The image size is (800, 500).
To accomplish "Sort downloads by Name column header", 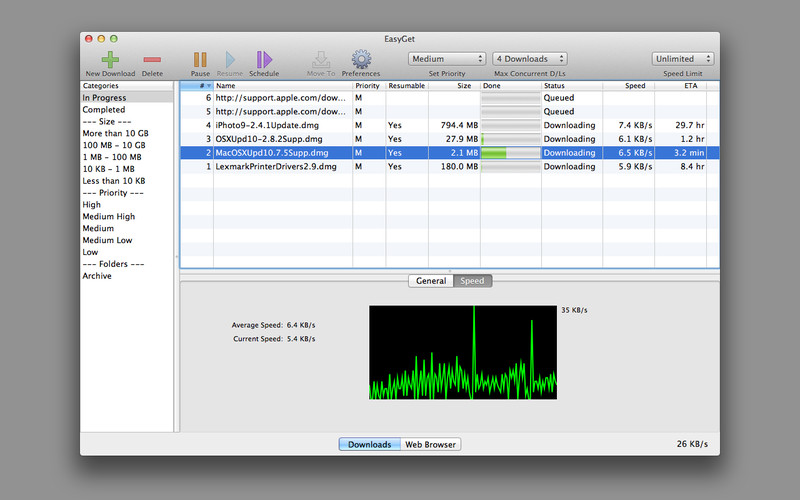I will [282, 86].
